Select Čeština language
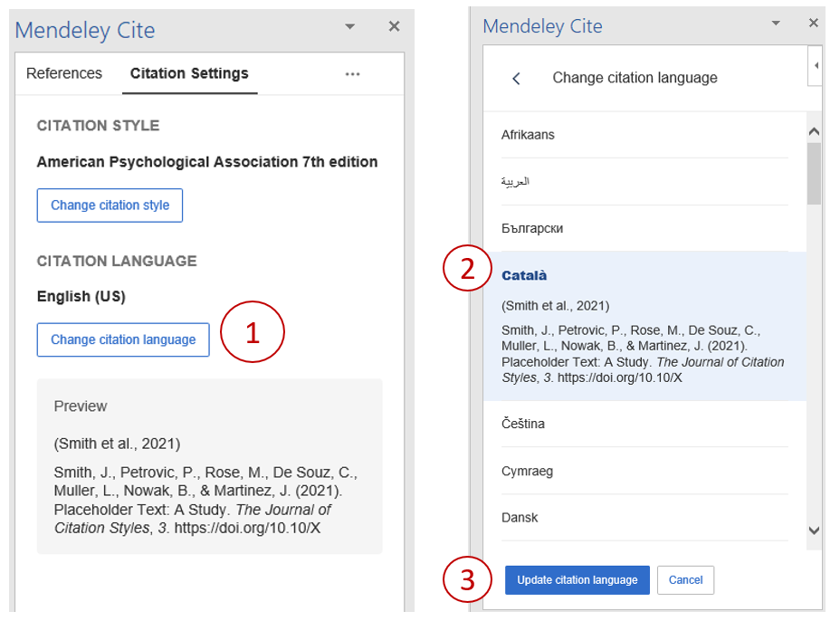The height and width of the screenshot is (621, 840). (644, 424)
